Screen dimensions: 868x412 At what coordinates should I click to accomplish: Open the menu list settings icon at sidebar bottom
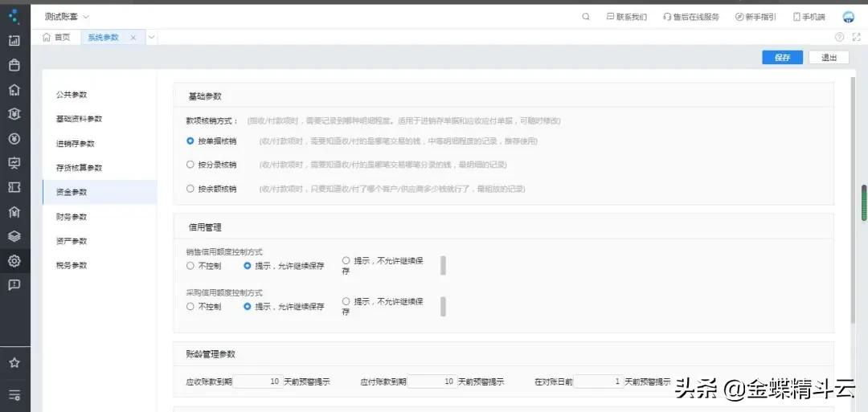click(x=14, y=395)
